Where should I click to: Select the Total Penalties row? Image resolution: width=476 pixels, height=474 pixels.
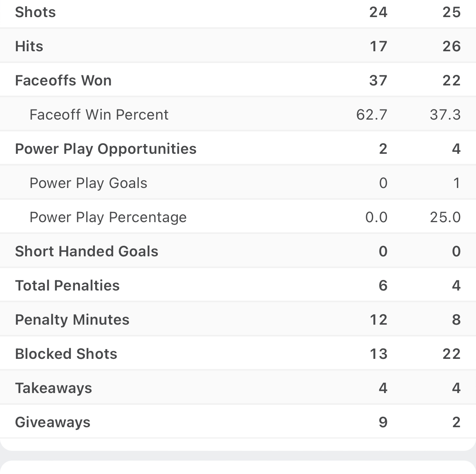point(238,285)
